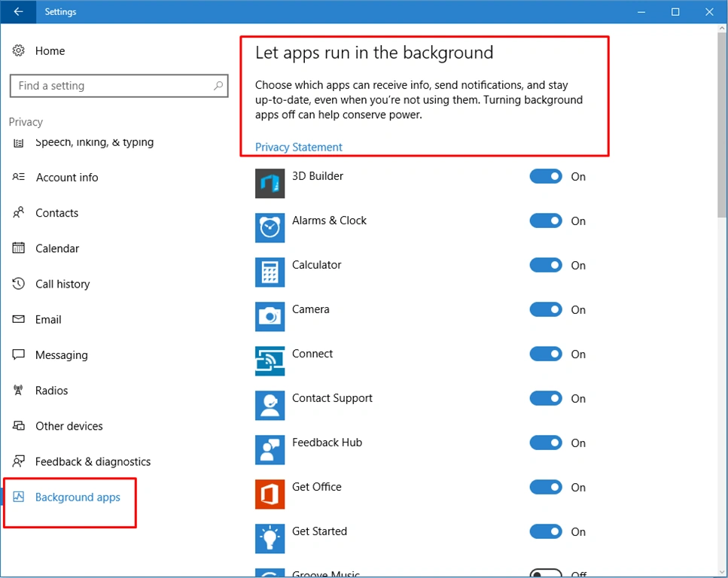Click the Alarms & Clock app icon
Screen dimensions: 728x578
coord(270,227)
